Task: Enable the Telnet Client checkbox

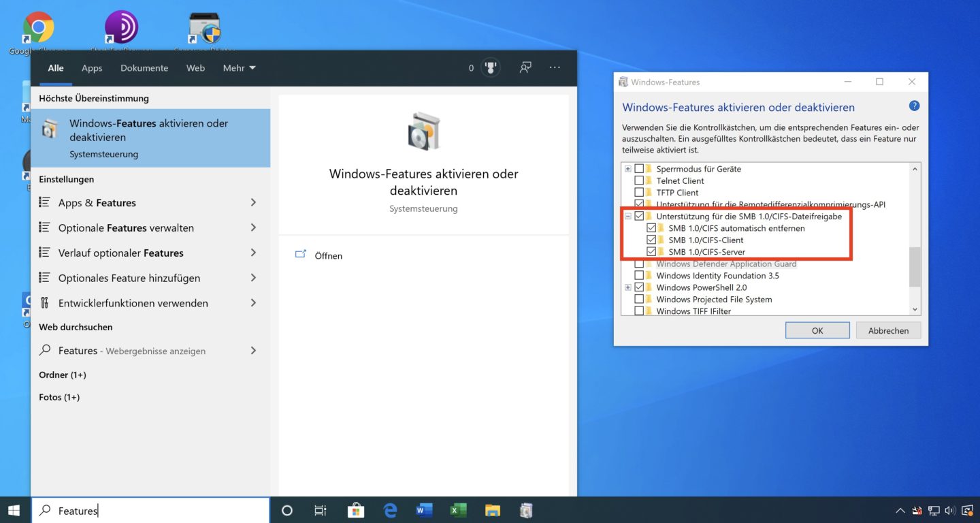Action: 639,181
